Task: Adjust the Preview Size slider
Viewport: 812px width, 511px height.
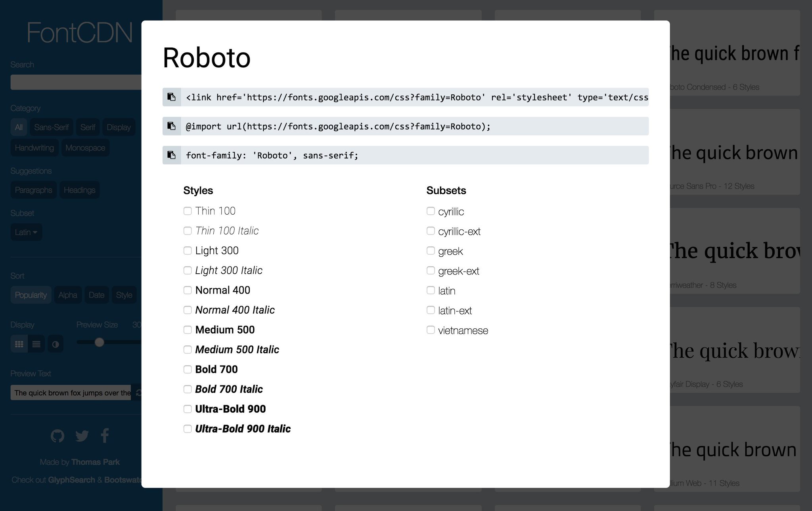Action: [100, 342]
